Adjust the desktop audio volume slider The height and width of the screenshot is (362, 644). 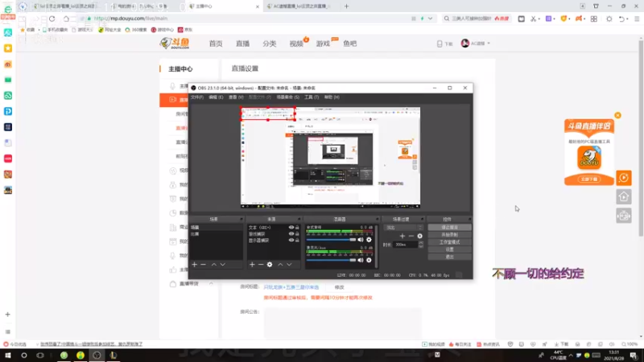tap(331, 240)
